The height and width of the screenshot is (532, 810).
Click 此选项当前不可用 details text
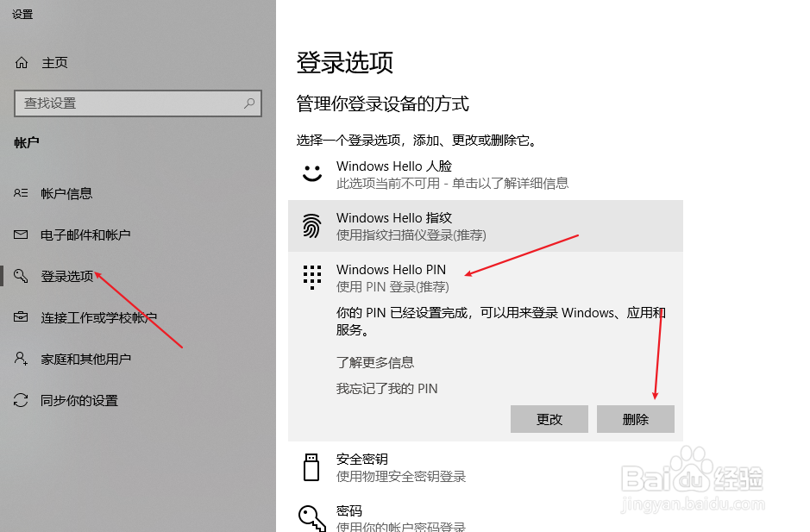453,184
